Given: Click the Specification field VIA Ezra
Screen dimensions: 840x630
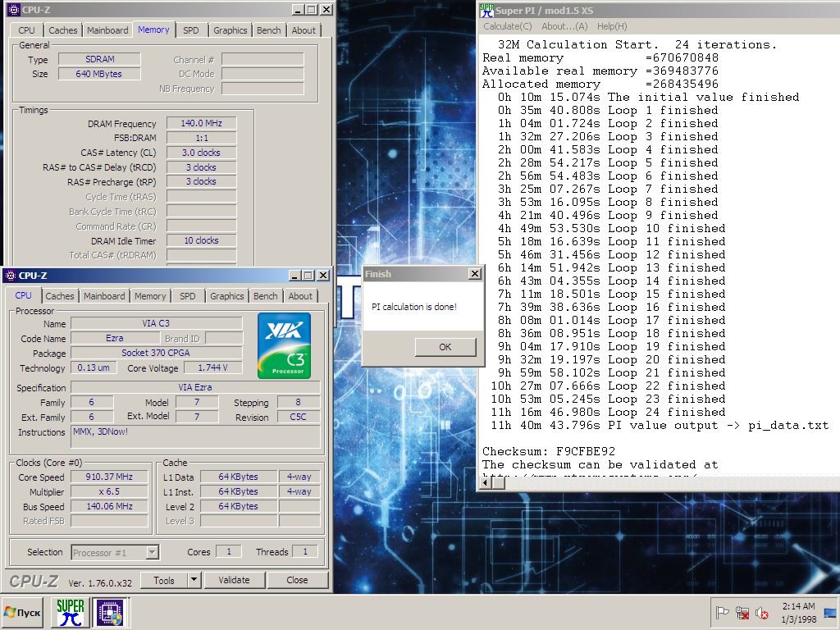Looking at the screenshot, I should (195, 387).
